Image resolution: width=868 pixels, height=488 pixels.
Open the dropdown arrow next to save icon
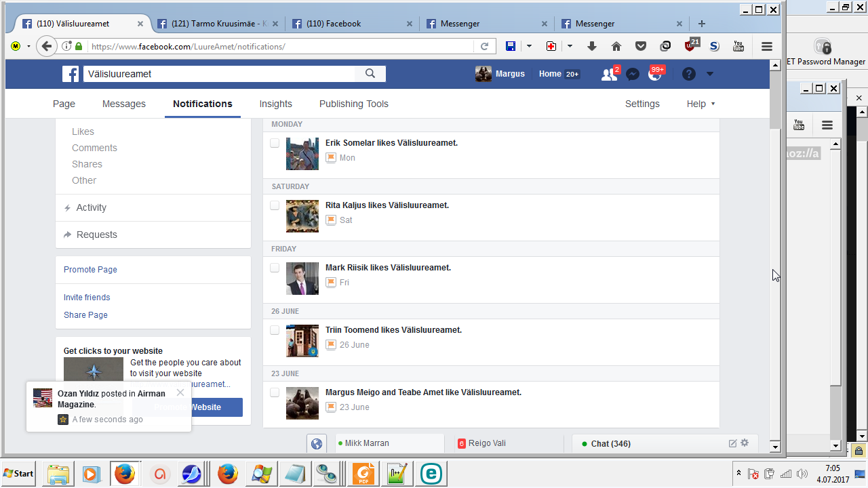[530, 46]
